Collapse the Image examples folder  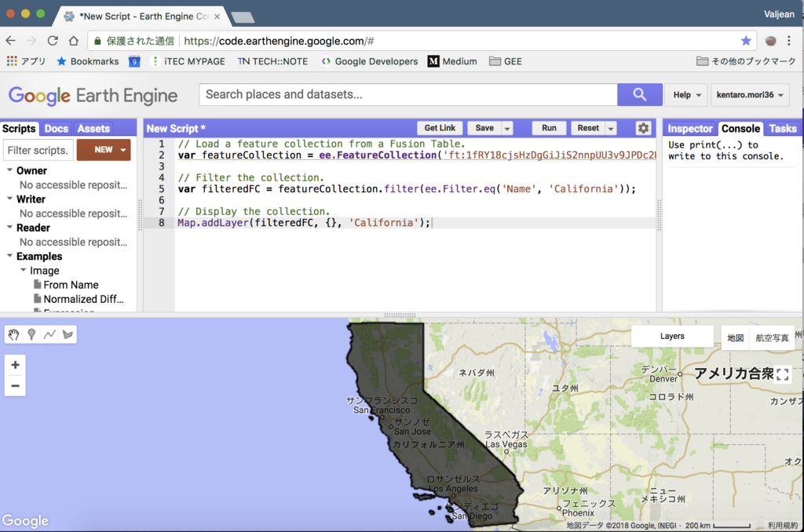tap(23, 270)
